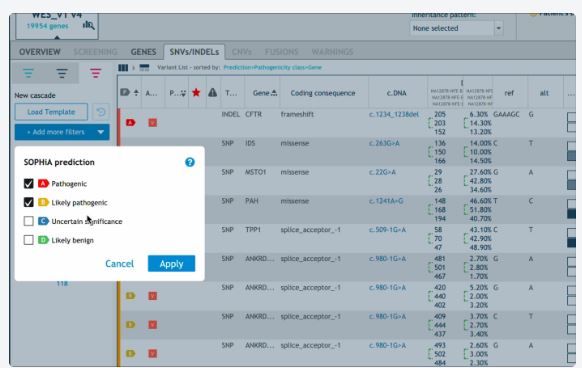
Task: Click the red Pathogenic tag in CFTR row
Action: coord(130,123)
